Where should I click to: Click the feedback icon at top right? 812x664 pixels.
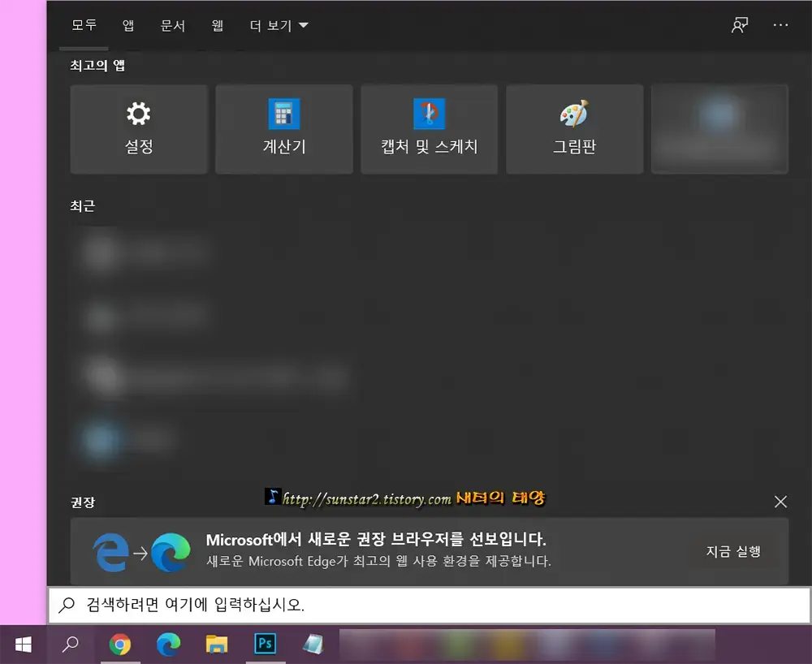[739, 25]
